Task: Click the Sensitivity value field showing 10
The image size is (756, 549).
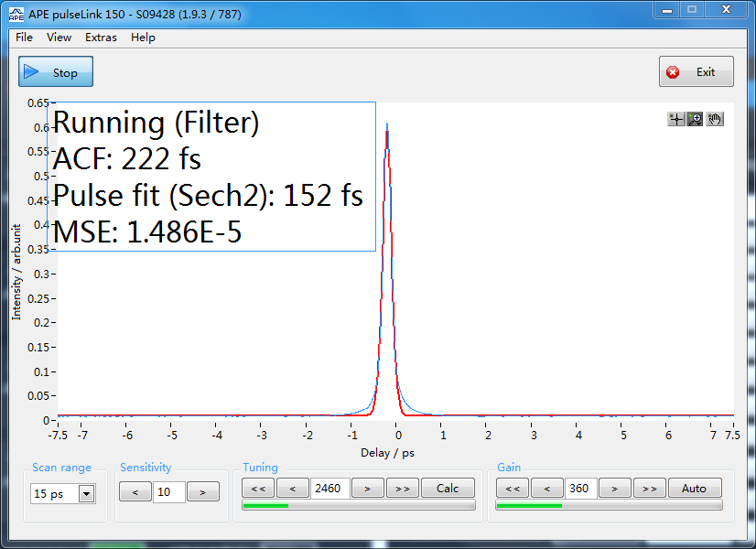Action: point(169,491)
